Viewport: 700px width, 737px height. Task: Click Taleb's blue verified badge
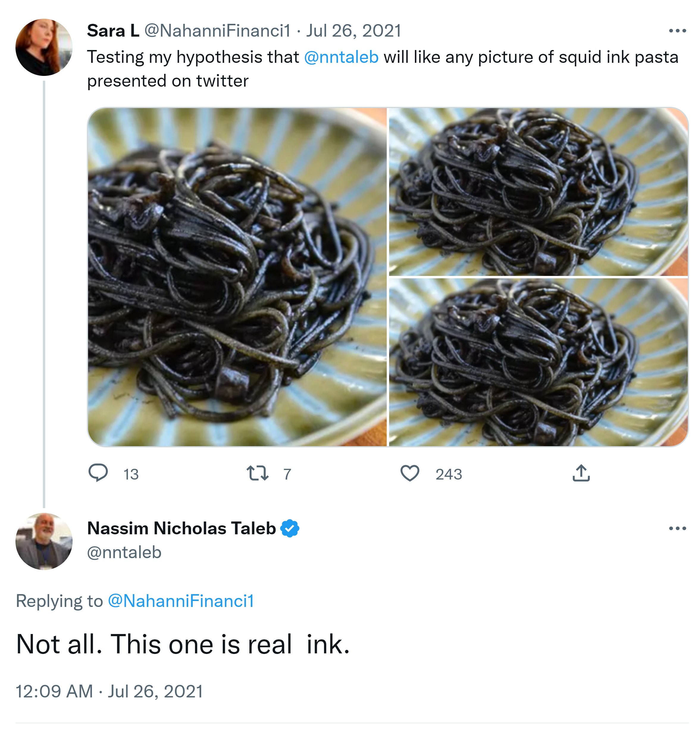tap(289, 528)
